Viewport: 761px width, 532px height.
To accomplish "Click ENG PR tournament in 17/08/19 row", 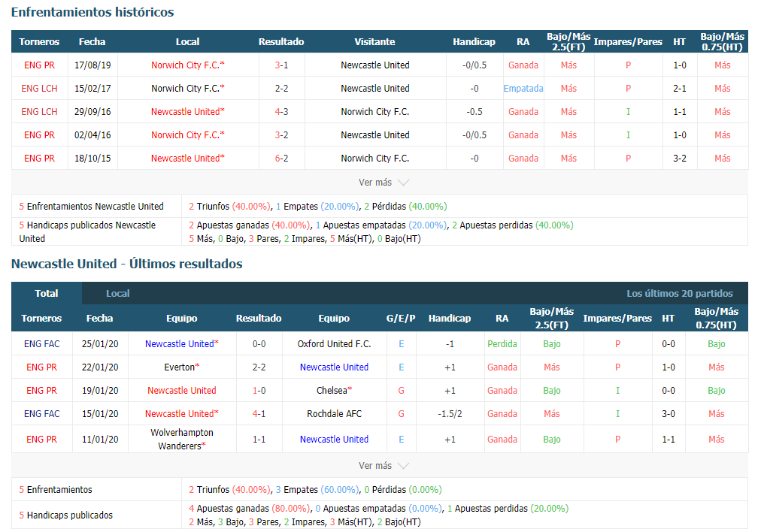I will 39,65.
